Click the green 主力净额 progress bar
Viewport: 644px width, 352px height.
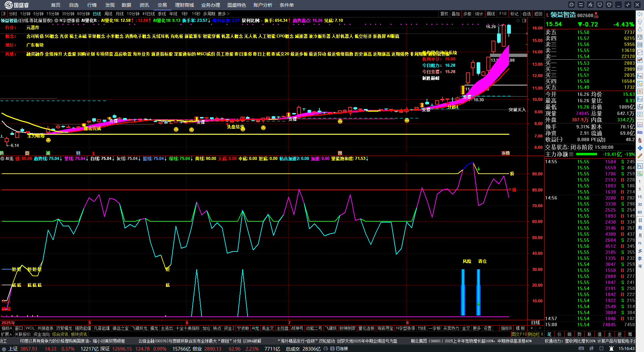(586, 154)
